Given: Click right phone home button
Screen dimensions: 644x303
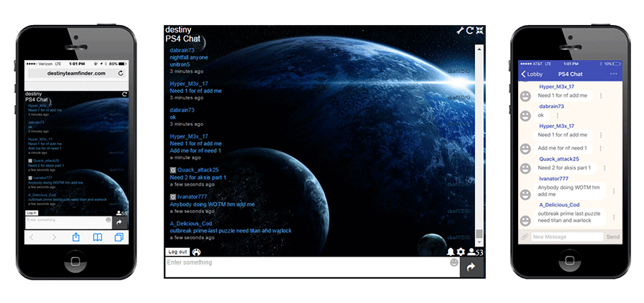Looking at the screenshot, I should coord(570,262).
